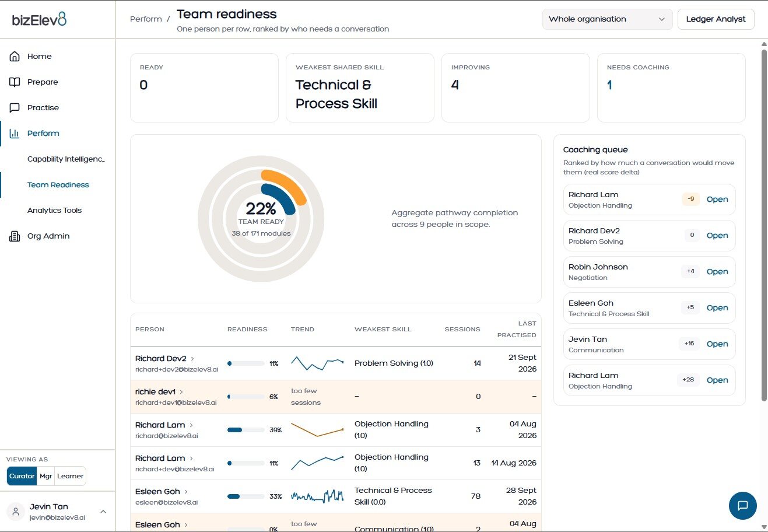768x532 pixels.
Task: Expand the Jevin Tan account menu chevron
Action: click(103, 512)
